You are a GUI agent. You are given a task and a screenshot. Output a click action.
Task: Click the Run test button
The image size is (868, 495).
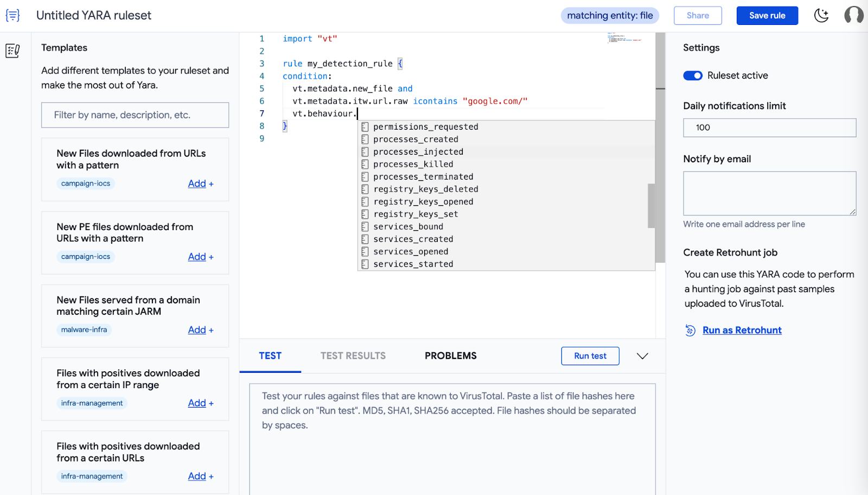[590, 356]
